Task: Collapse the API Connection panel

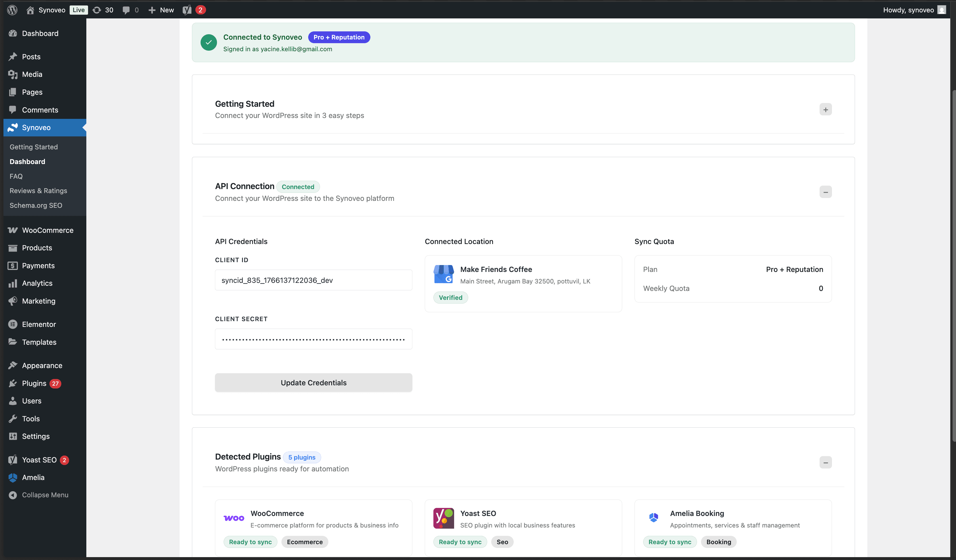Action: click(x=826, y=192)
